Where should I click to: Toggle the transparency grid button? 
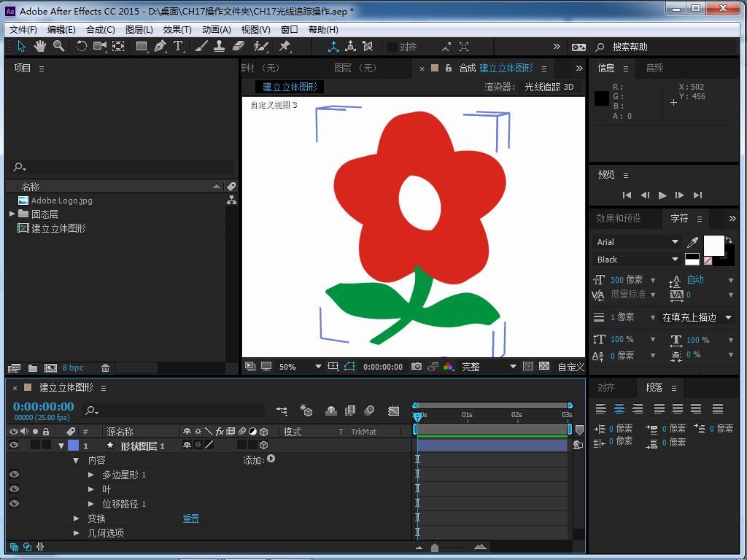pyautogui.click(x=544, y=366)
